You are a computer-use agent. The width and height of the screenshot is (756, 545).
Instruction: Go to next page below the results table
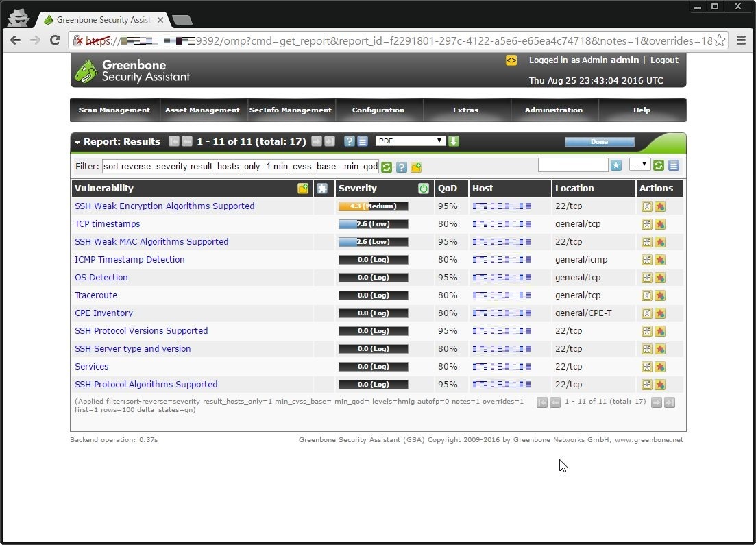(x=656, y=402)
